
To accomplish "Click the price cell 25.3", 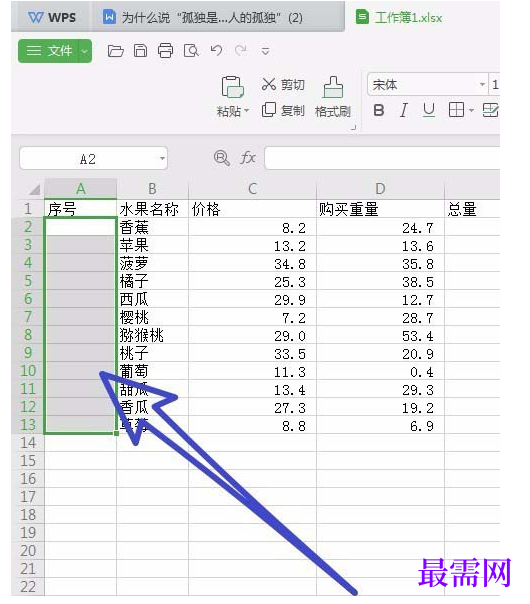I will click(252, 281).
